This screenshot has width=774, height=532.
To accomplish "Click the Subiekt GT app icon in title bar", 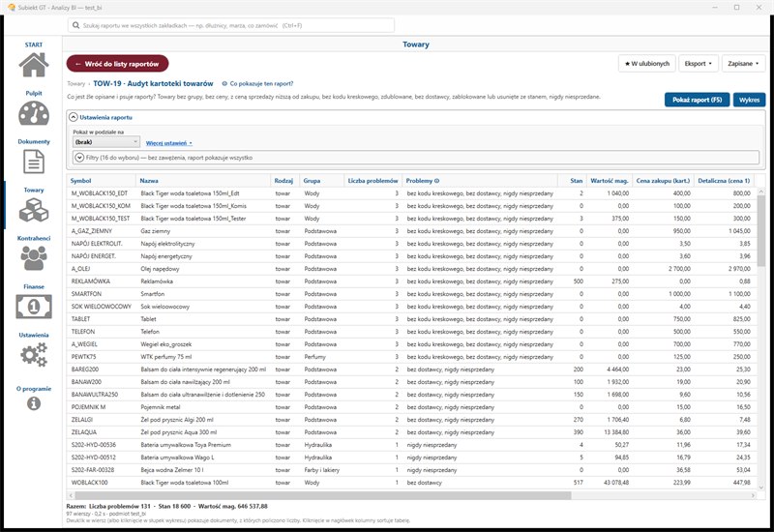I will click(x=12, y=8).
